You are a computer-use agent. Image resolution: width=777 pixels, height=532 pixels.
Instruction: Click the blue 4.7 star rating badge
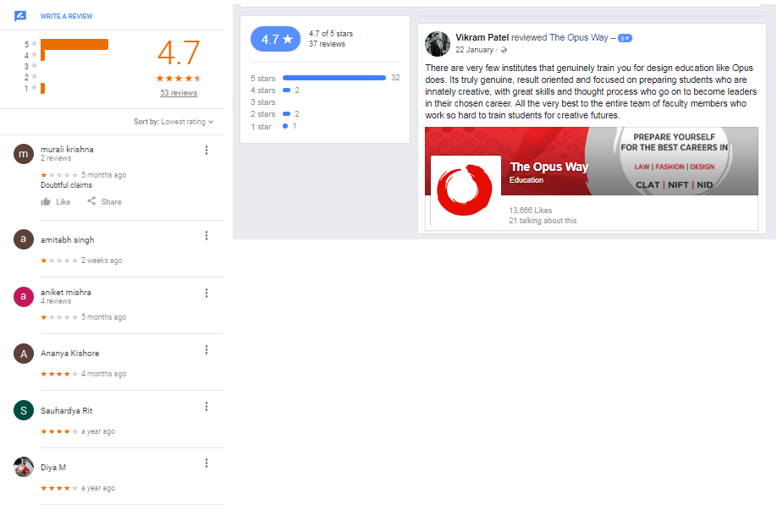pyautogui.click(x=276, y=39)
